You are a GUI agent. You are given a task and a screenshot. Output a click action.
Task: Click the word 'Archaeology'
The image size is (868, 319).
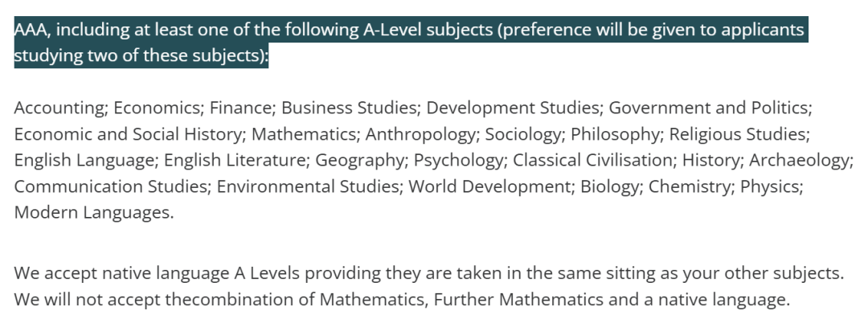(x=800, y=161)
